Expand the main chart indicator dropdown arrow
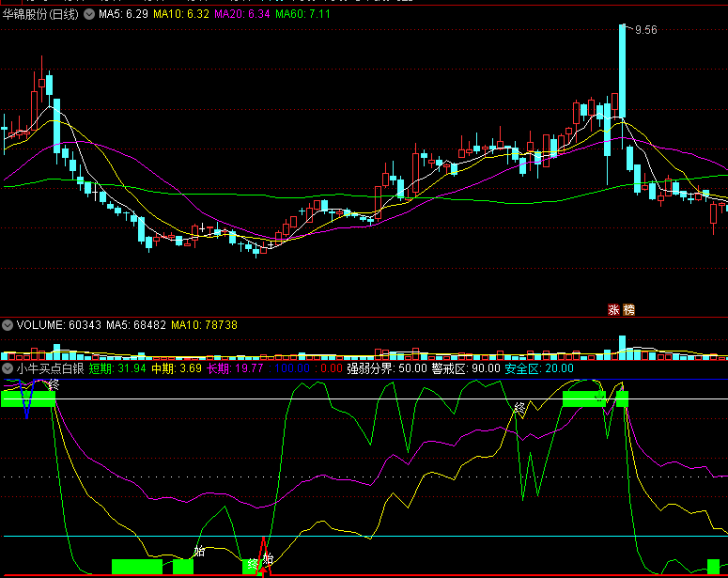 click(x=90, y=14)
